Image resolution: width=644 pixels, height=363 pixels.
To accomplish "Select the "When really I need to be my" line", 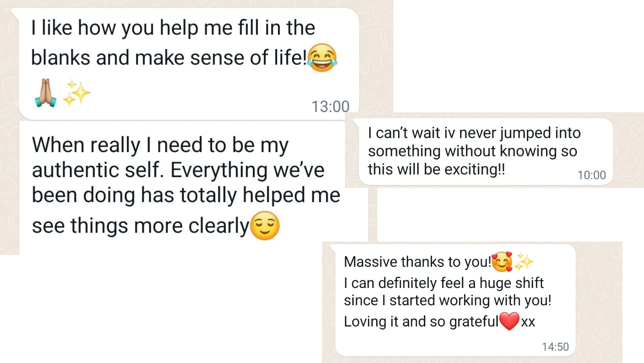I will [160, 145].
